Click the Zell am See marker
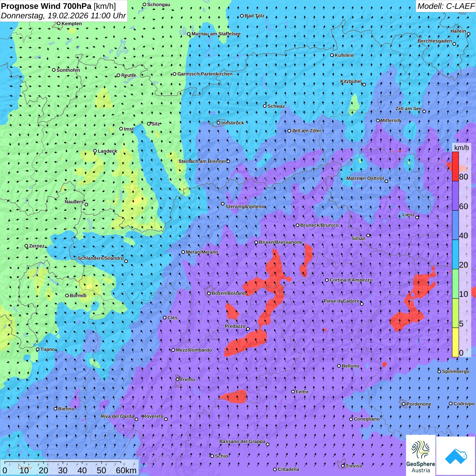The image size is (476, 476). pyautogui.click(x=424, y=111)
